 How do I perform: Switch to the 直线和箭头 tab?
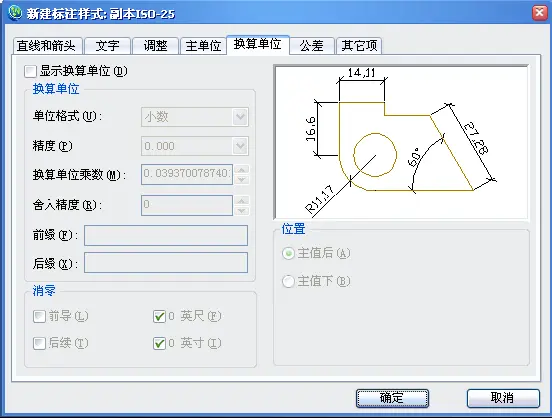[x=48, y=46]
